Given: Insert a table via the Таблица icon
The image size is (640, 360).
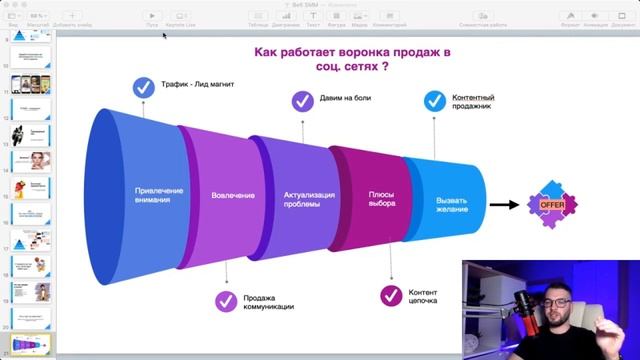Looking at the screenshot, I should click(x=258, y=16).
